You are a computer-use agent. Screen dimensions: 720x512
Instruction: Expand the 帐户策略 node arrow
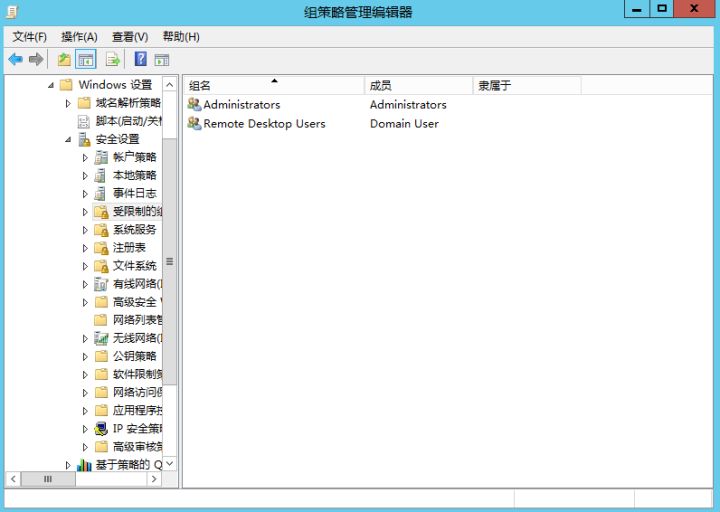click(85, 158)
